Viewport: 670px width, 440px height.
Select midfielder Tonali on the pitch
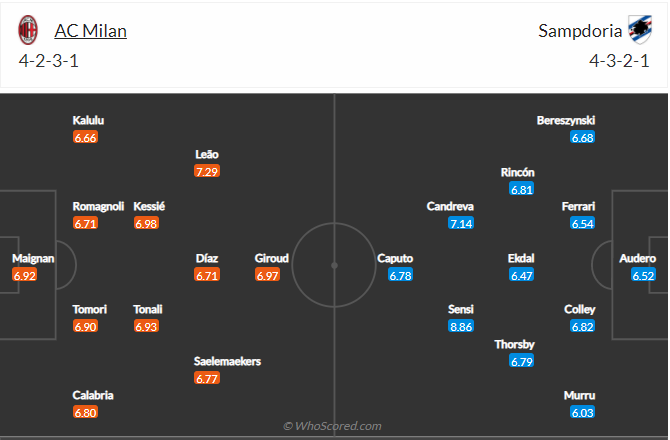[x=148, y=309]
